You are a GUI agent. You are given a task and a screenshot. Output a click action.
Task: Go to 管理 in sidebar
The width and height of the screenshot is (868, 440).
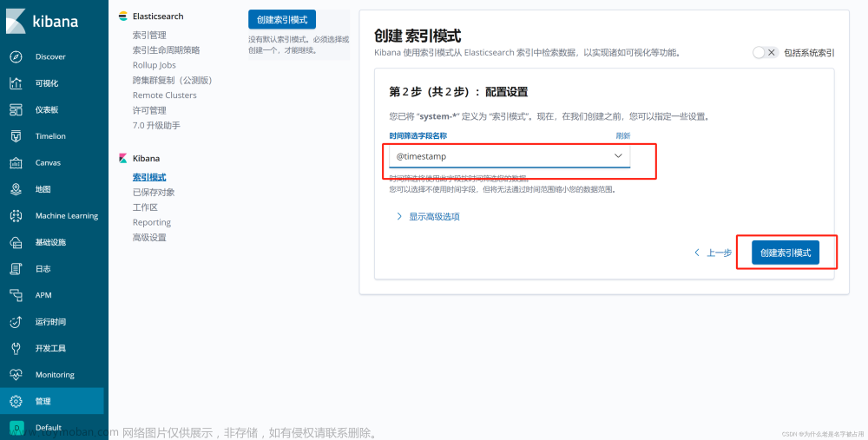(43, 401)
